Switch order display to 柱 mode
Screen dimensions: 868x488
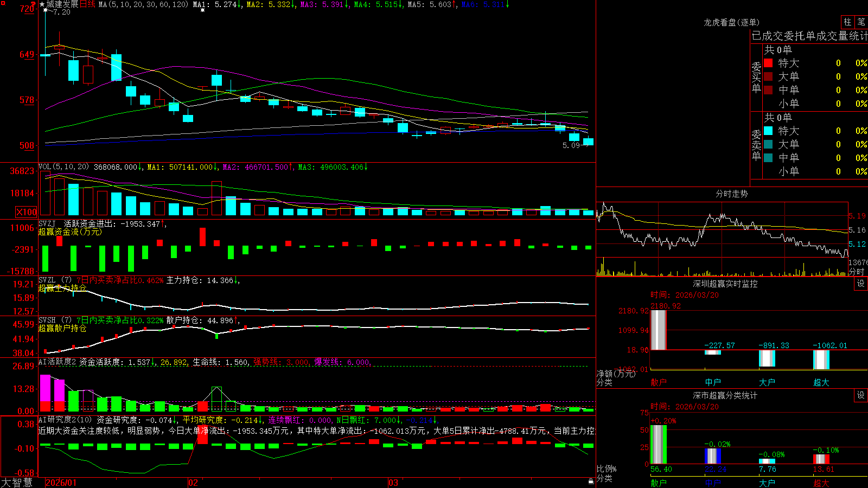[847, 22]
